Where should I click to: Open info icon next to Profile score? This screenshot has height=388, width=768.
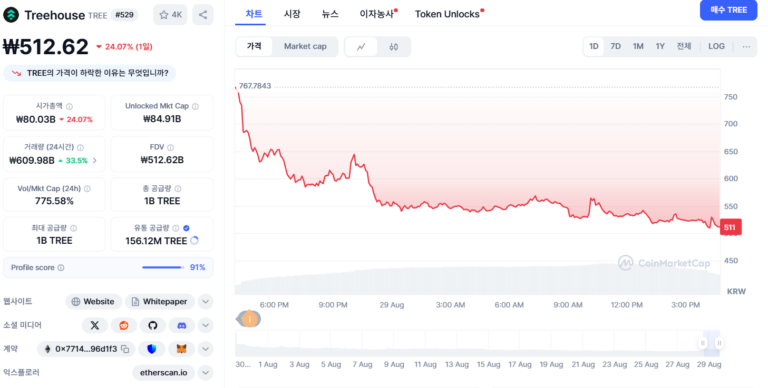[x=61, y=268]
